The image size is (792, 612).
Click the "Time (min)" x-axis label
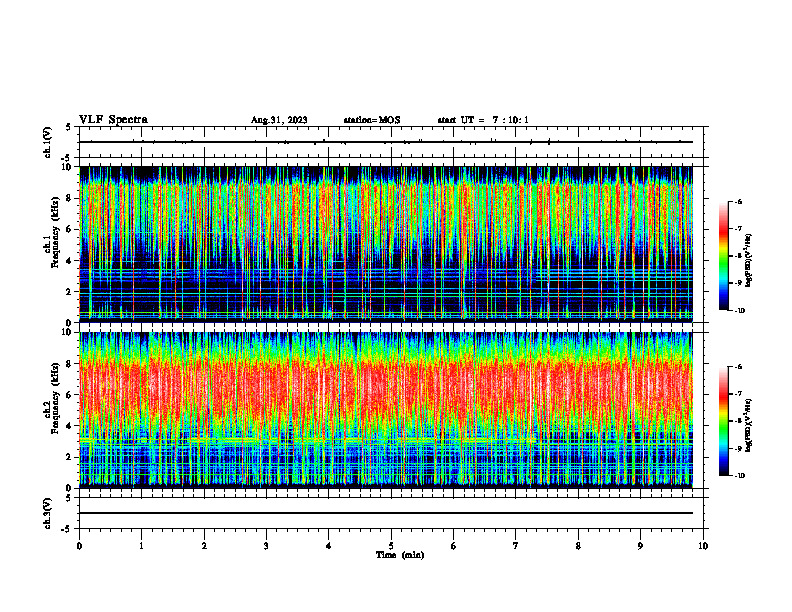click(x=400, y=555)
